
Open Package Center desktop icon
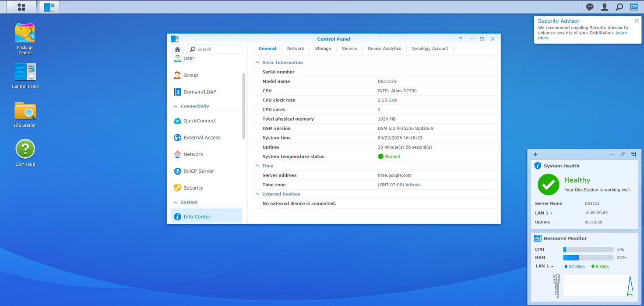point(25,39)
